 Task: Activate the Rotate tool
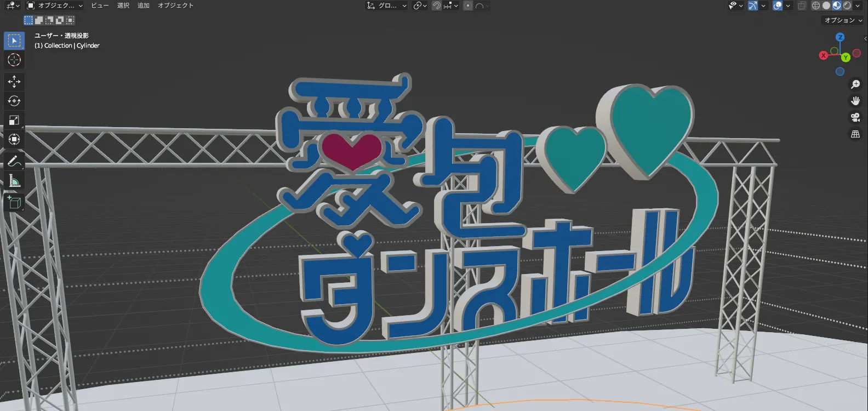point(14,101)
